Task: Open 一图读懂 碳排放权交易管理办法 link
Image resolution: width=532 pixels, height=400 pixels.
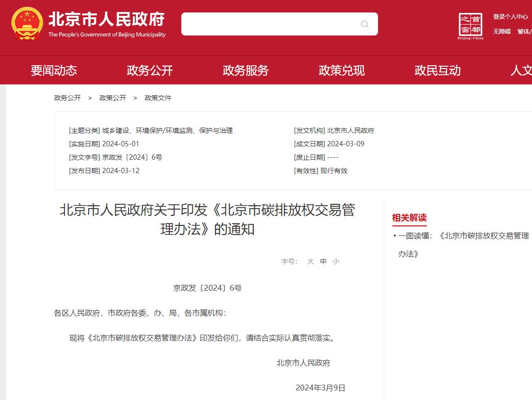Action: (x=463, y=236)
